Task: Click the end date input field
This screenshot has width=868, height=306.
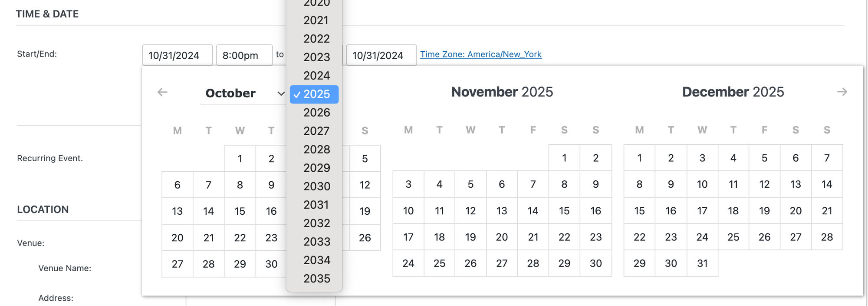Action: (x=381, y=55)
